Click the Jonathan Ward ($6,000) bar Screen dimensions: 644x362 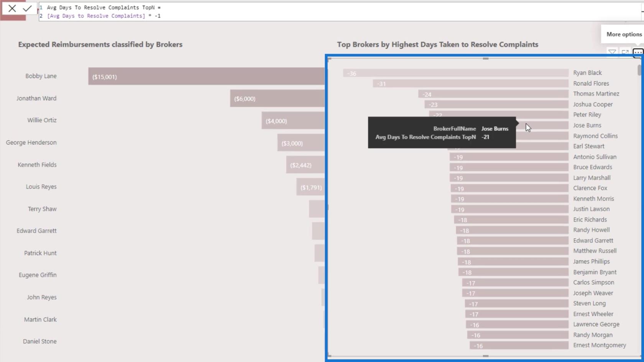[277, 98]
